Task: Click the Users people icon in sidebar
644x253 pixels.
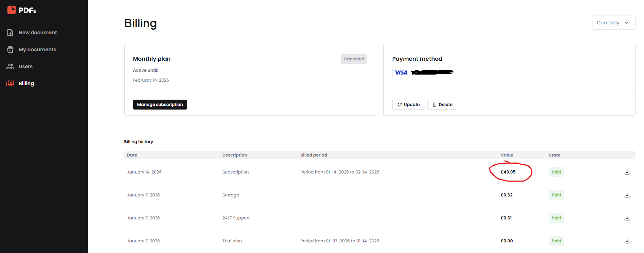Action: (10, 66)
